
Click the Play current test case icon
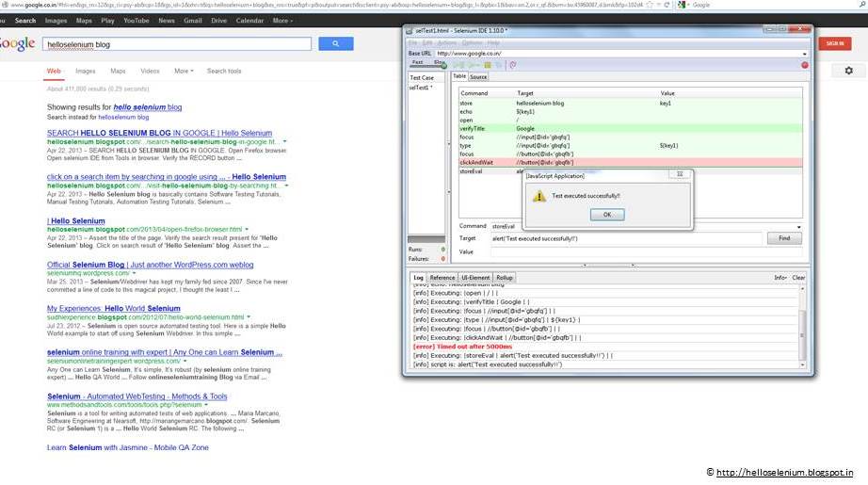pyautogui.click(x=473, y=65)
